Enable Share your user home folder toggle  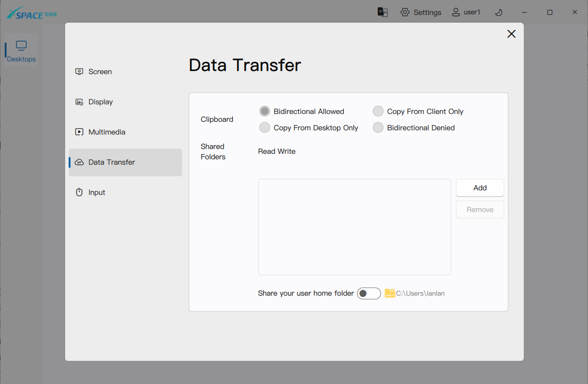tap(369, 293)
